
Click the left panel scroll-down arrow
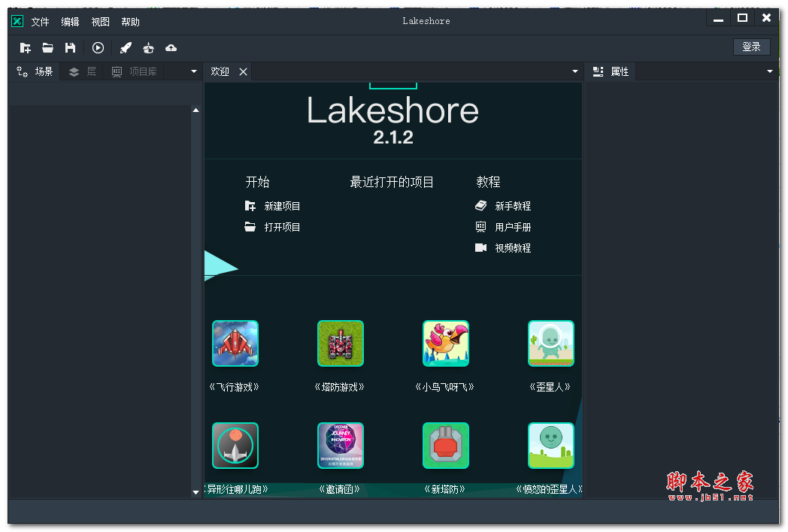[196, 492]
